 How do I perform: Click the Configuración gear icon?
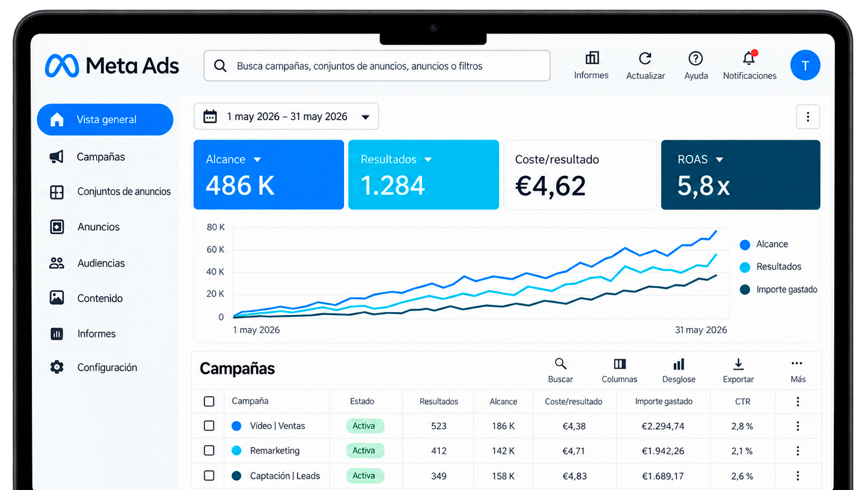pos(57,367)
